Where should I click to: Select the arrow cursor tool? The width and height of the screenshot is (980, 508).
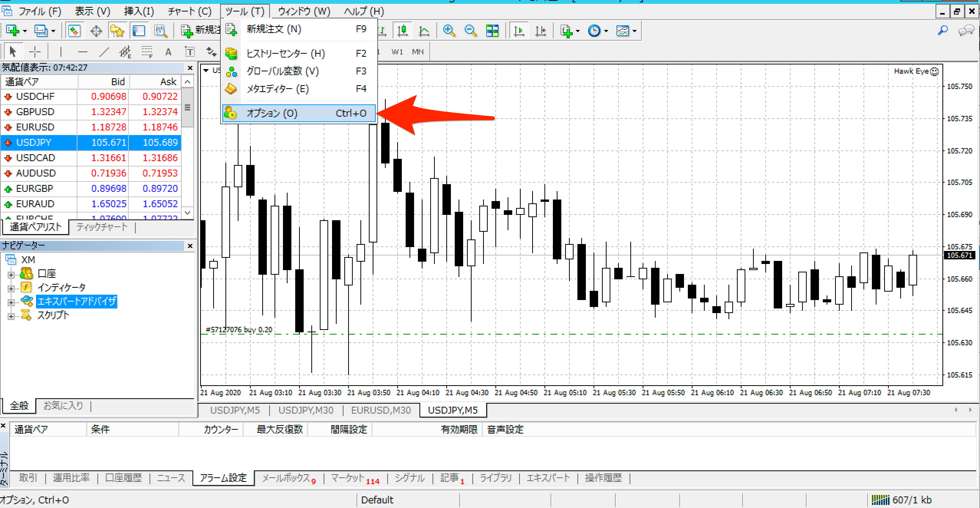pos(13,51)
